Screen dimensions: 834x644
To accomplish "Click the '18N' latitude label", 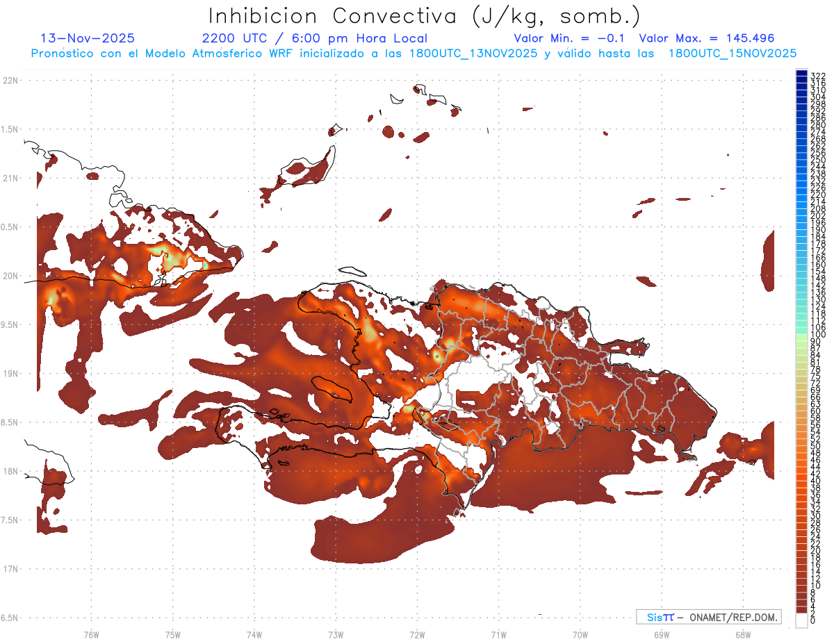I will pyautogui.click(x=11, y=471).
